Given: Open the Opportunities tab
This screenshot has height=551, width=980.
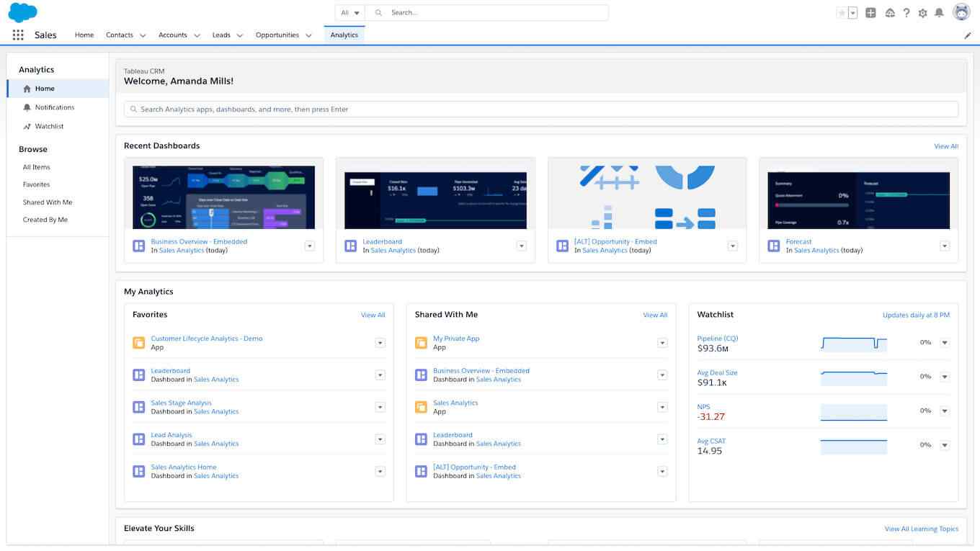Looking at the screenshot, I should [277, 35].
